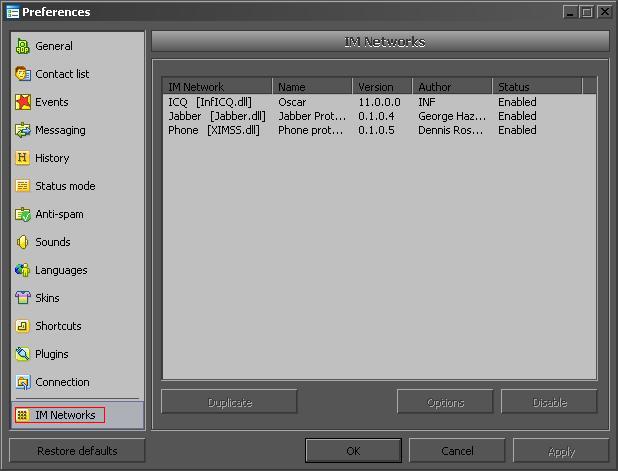Click the Dennis Ros... author cell
The width and height of the screenshot is (618, 471).
click(450, 130)
